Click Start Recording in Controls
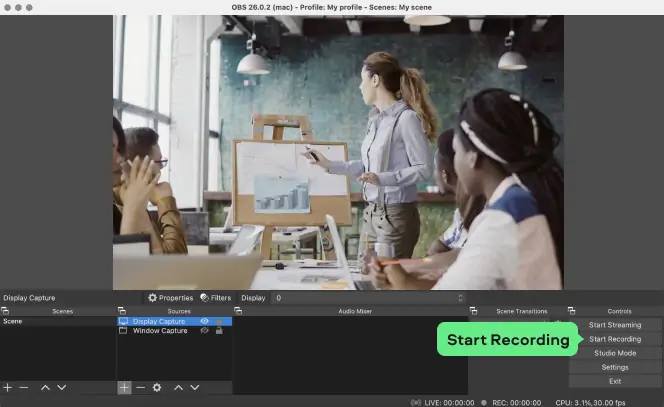Viewport: 664px width, 407px height. tap(615, 339)
